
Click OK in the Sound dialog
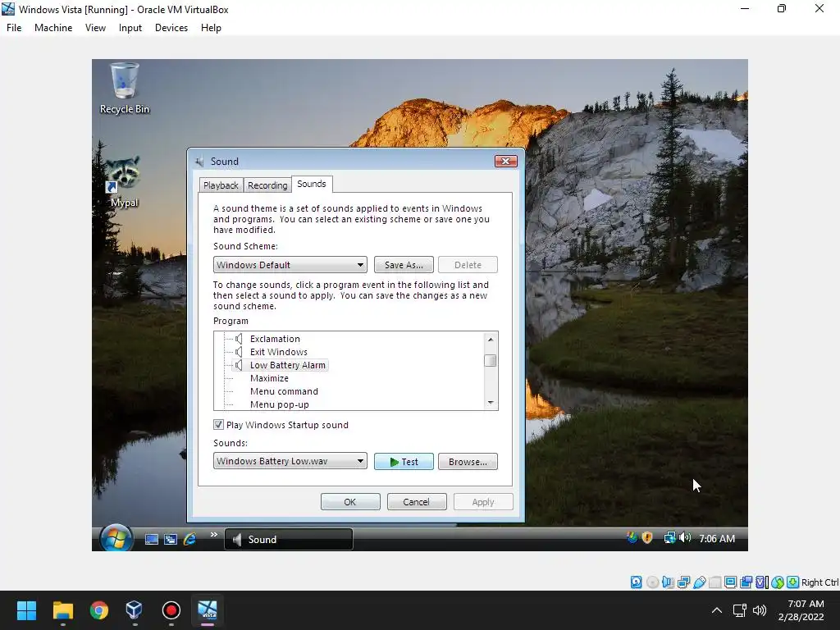pyautogui.click(x=350, y=502)
